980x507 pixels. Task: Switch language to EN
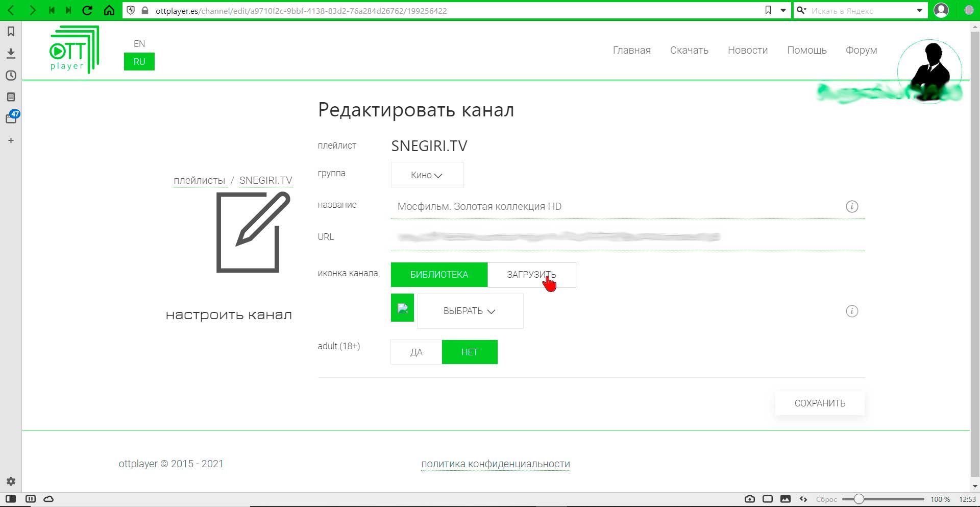pyautogui.click(x=139, y=44)
